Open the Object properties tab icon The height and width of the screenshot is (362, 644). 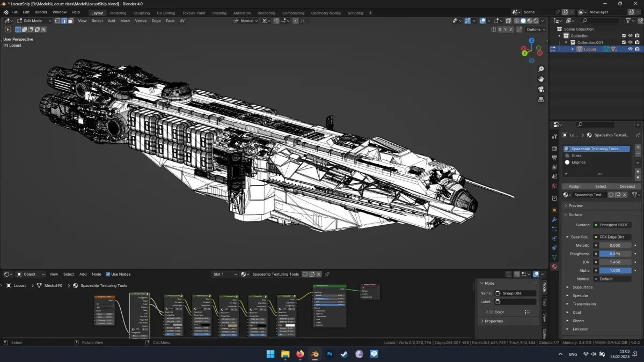point(554,210)
